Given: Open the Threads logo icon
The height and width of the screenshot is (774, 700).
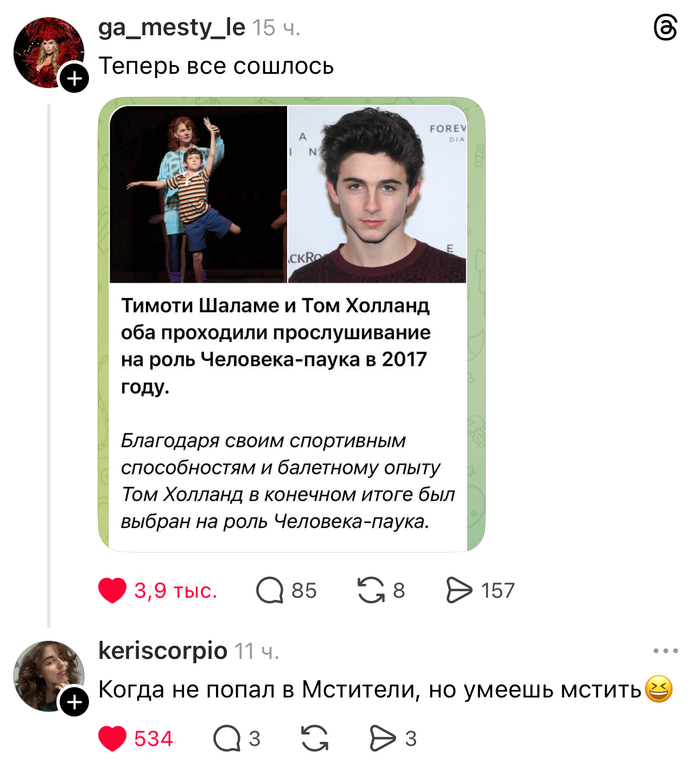Looking at the screenshot, I should coord(665,28).
